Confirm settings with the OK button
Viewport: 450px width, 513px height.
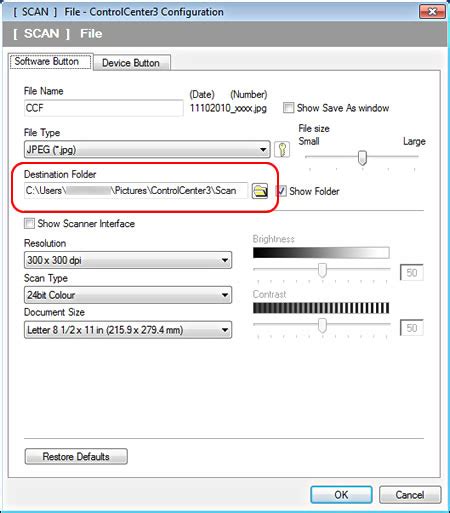pyautogui.click(x=341, y=495)
